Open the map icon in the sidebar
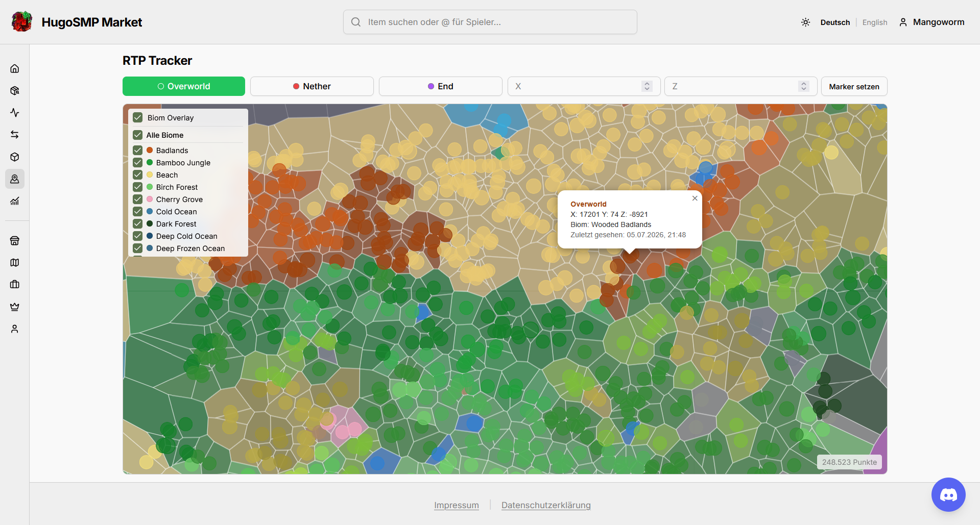The width and height of the screenshot is (980, 525). [15, 263]
